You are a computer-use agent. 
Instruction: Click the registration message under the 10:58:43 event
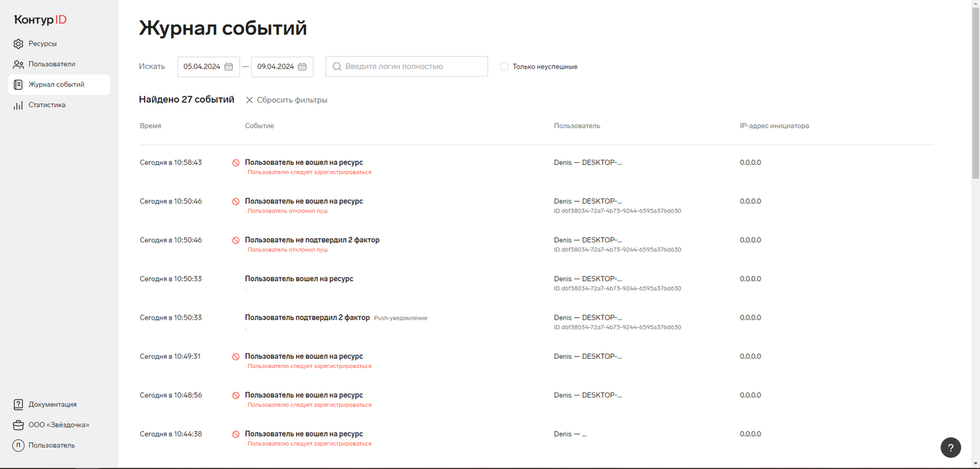click(309, 172)
